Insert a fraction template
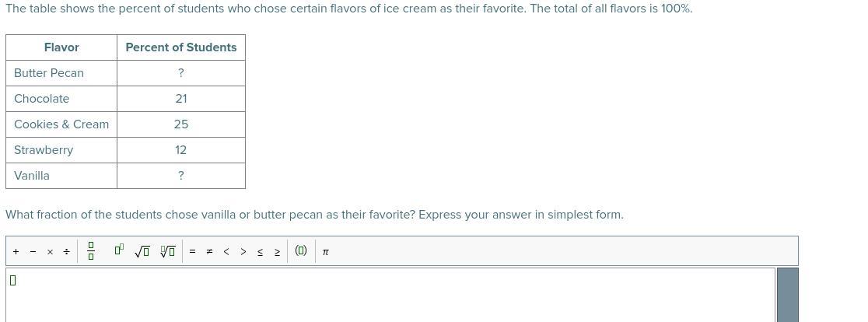The width and height of the screenshot is (868, 322). [91, 251]
